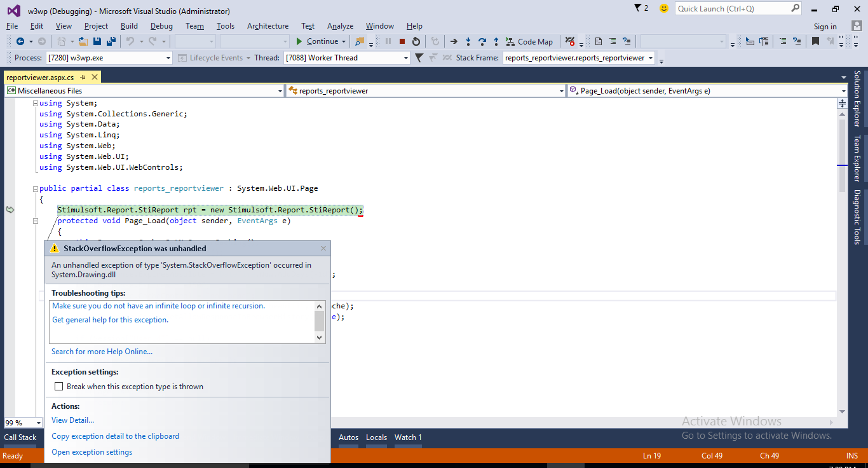The width and height of the screenshot is (868, 468).
Task: Click the Quick Launch search field
Action: (738, 8)
